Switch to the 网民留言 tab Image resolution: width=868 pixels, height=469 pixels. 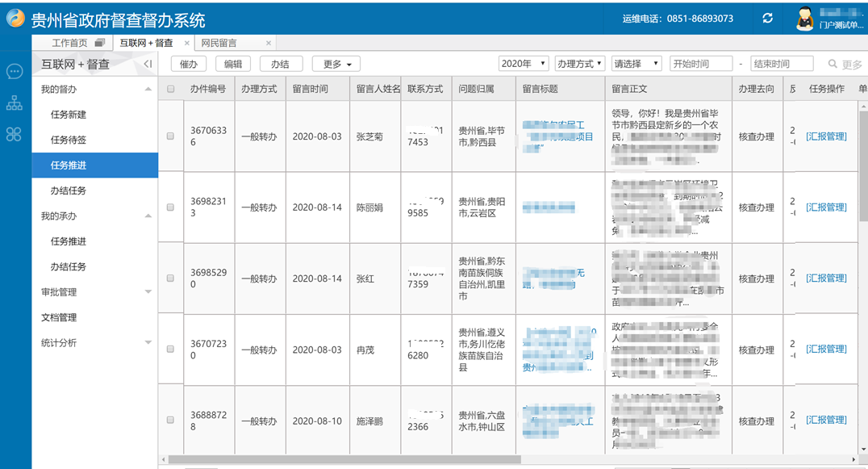tap(219, 43)
